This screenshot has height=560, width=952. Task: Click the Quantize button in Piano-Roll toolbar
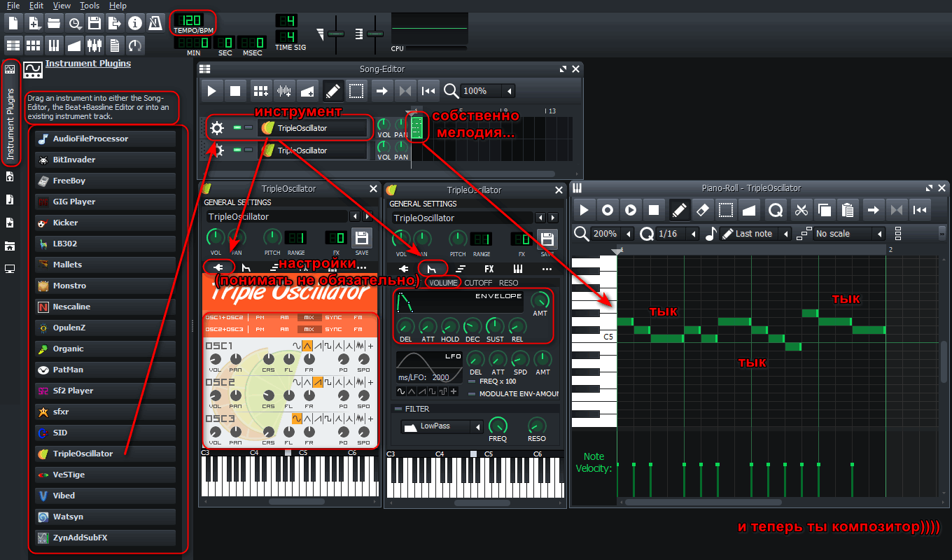point(776,209)
